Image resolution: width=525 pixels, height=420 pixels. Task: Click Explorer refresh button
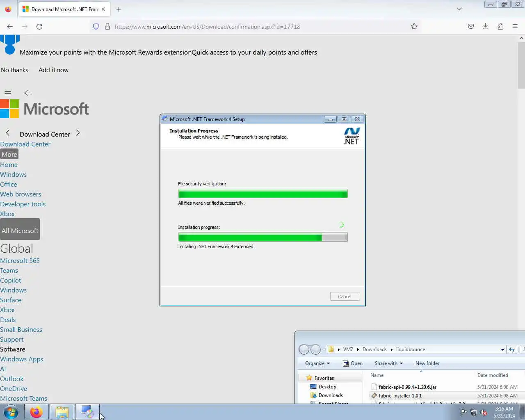(x=512, y=349)
